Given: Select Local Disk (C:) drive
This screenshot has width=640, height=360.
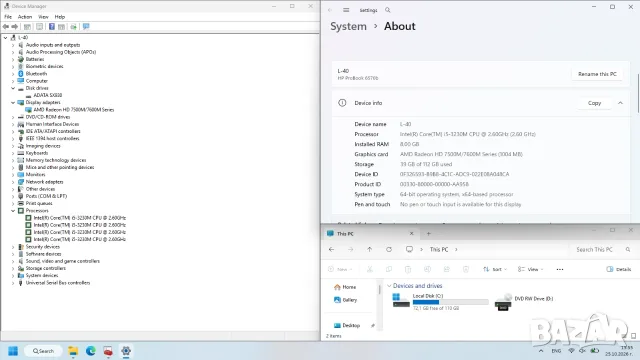Looking at the screenshot, I should click(440, 302).
